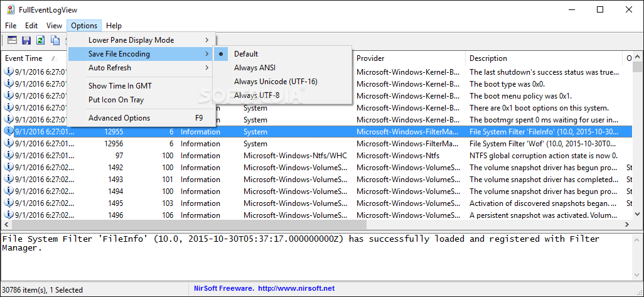This screenshot has height=297, width=644.
Task: Click the horizontal scrollbar left arrow
Action: pos(6,224)
